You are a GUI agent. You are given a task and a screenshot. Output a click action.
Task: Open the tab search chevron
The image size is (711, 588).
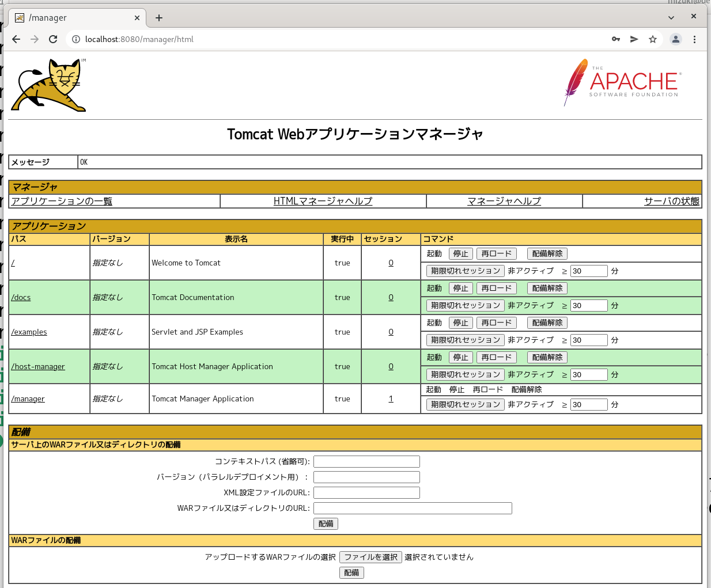coord(671,17)
